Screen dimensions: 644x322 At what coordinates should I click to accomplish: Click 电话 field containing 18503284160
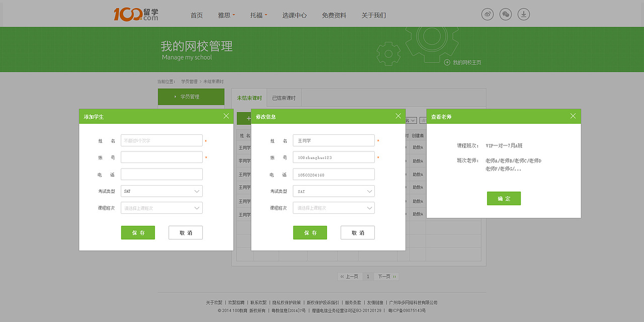(x=334, y=174)
